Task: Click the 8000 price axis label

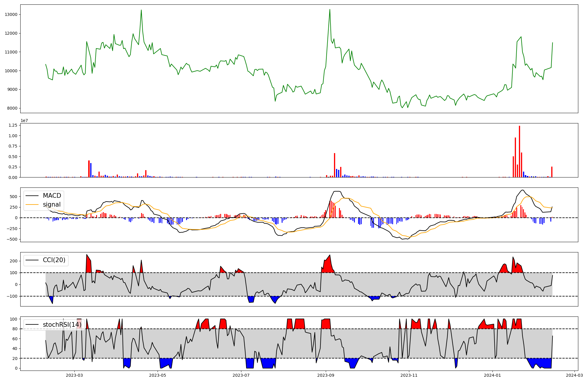Action: pos(12,108)
